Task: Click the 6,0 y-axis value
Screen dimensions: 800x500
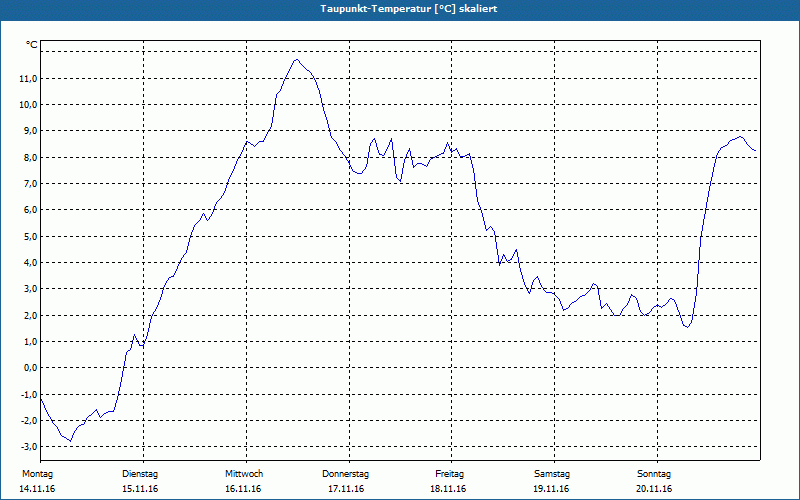Action: pos(30,210)
